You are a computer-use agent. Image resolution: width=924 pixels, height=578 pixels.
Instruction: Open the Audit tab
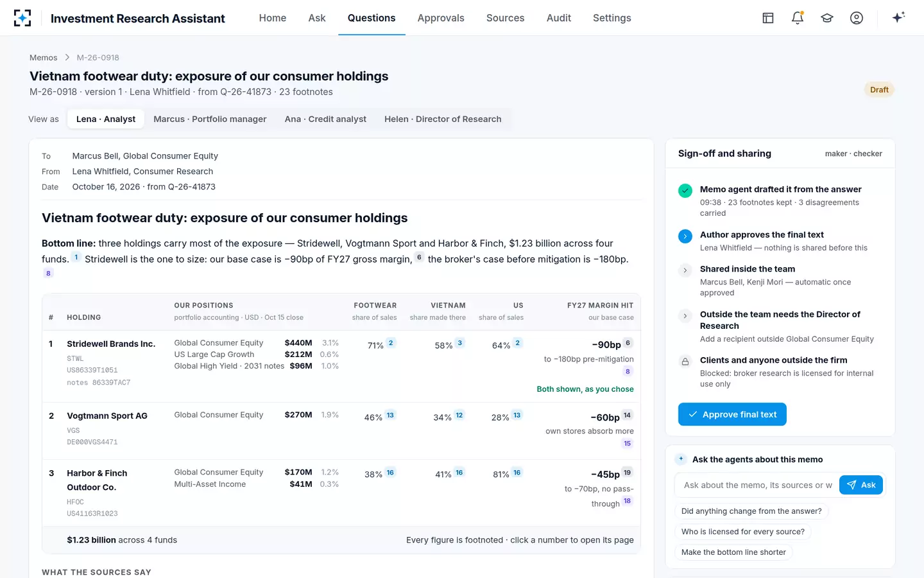559,18
